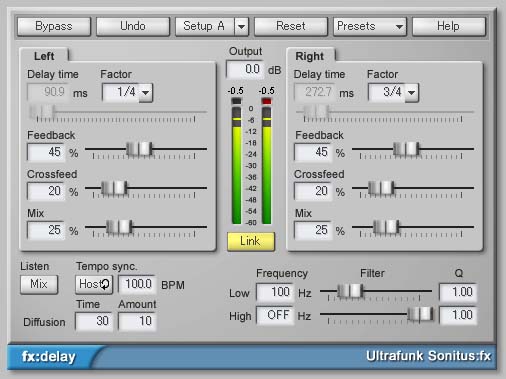Open the Help button
The image size is (506, 379).
(x=449, y=26)
